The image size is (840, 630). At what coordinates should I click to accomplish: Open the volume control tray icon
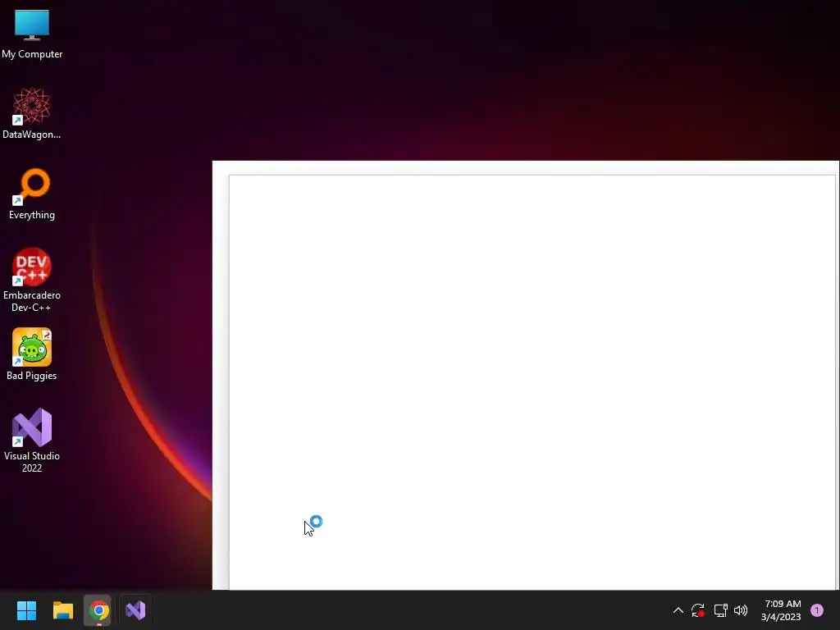pyautogui.click(x=741, y=610)
